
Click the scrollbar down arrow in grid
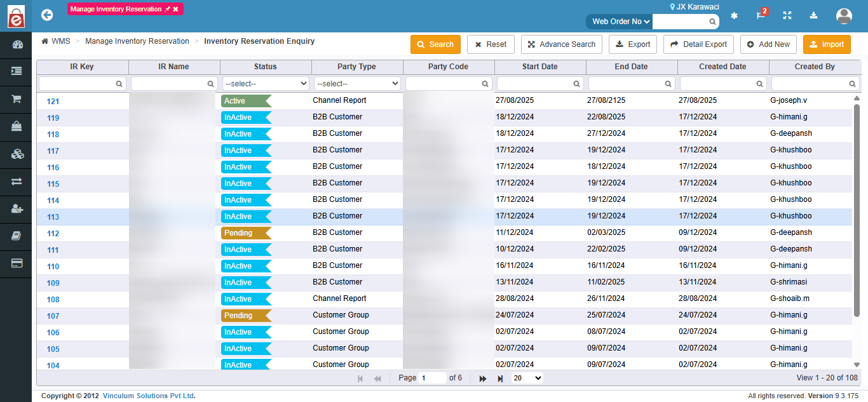coord(857,365)
